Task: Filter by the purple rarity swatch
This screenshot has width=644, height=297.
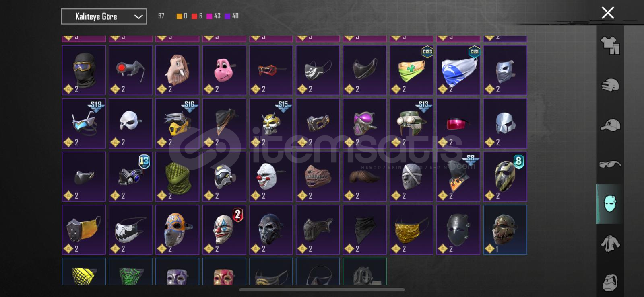Action: (x=227, y=16)
